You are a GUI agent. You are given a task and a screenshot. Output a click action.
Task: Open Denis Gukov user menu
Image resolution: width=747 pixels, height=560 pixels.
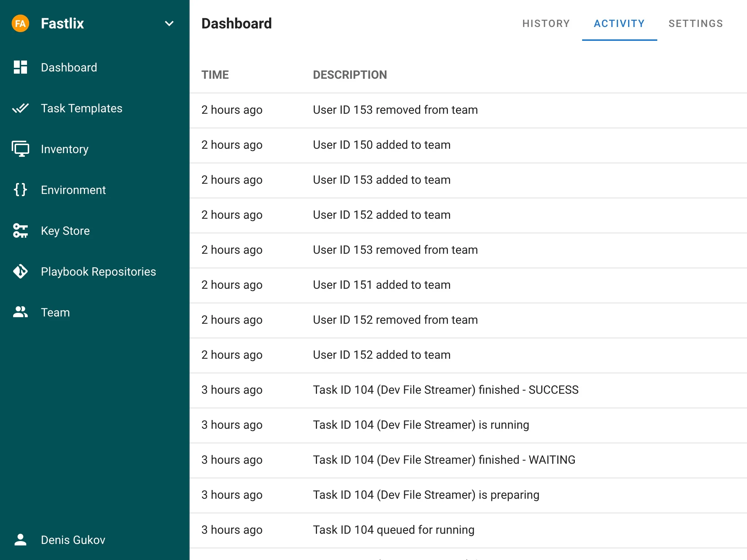(73, 540)
